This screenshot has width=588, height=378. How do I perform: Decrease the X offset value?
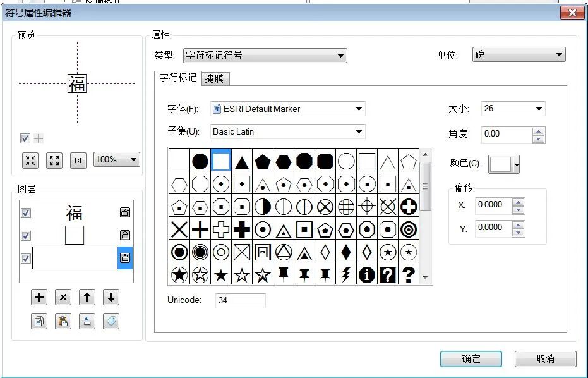pos(519,210)
